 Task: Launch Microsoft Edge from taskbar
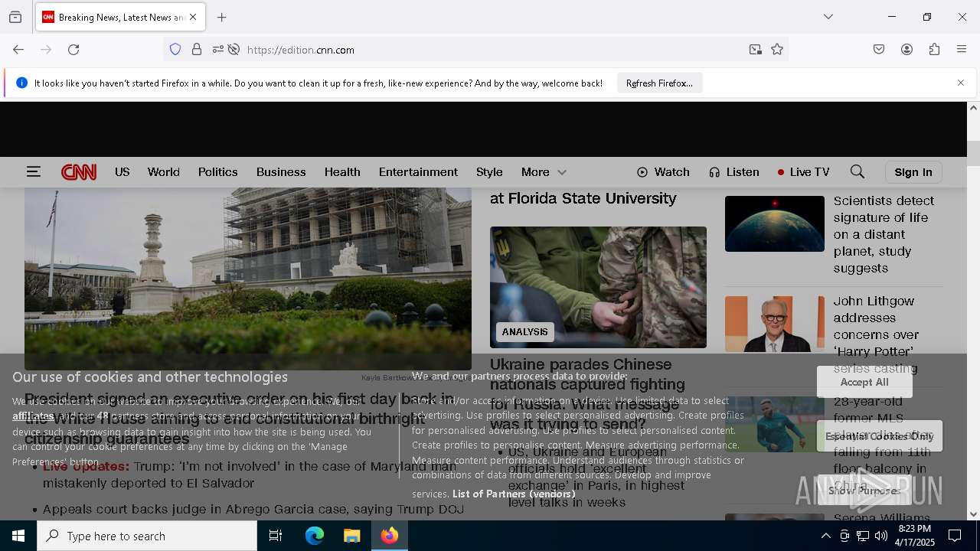(x=315, y=536)
